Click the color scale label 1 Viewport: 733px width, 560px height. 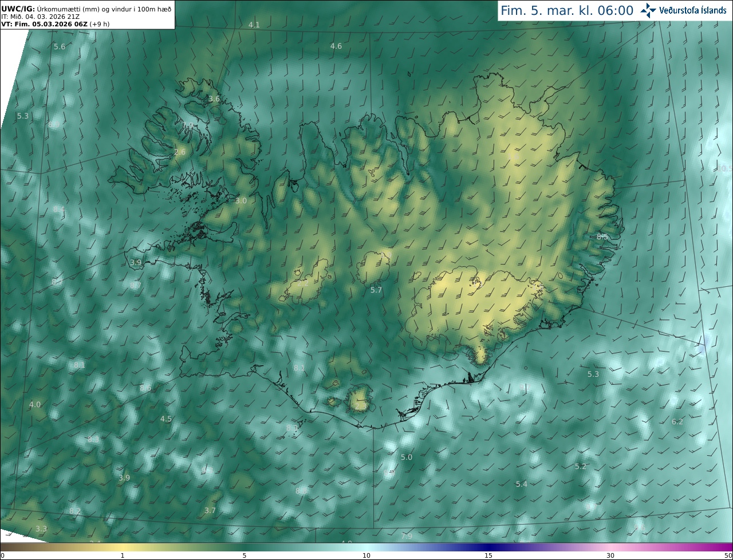tap(123, 555)
